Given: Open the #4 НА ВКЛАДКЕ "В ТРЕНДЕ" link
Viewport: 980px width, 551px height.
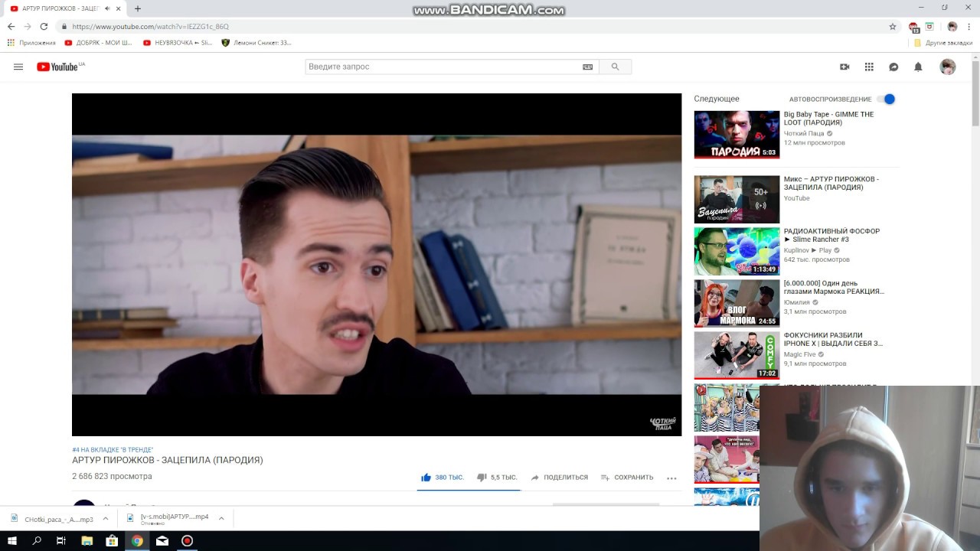Looking at the screenshot, I should coord(113,449).
